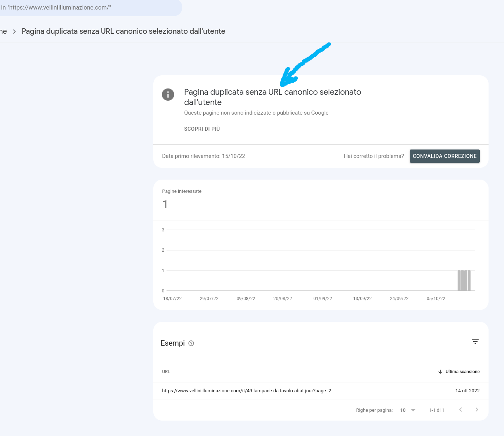This screenshot has width=504, height=436.
Task: Open the lampade-da-tavolo example URL
Action: point(247,391)
